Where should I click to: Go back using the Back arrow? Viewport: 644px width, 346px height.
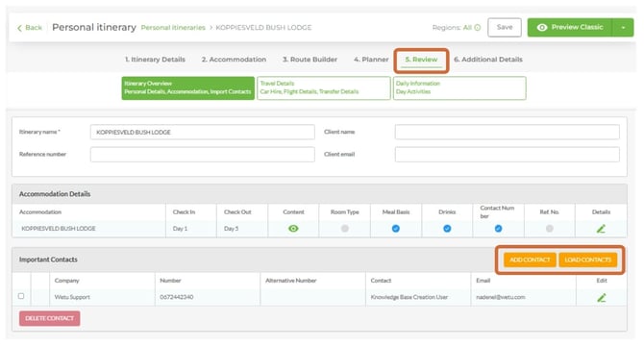click(x=30, y=28)
